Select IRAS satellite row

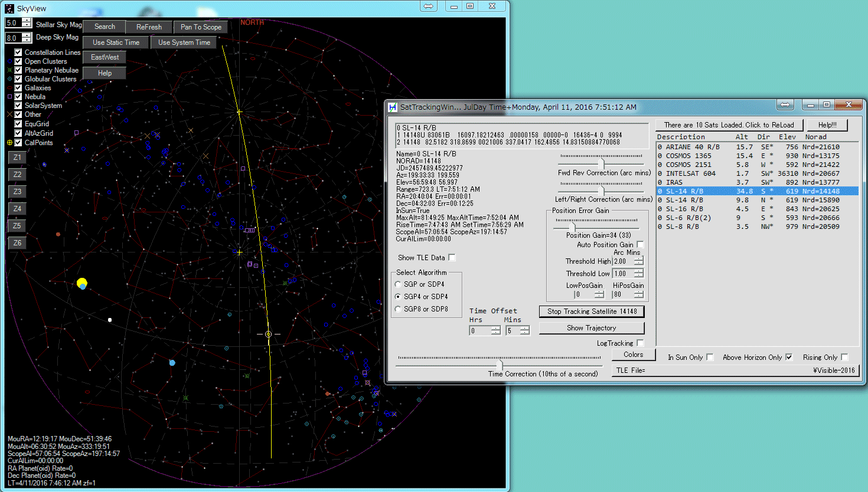758,182
